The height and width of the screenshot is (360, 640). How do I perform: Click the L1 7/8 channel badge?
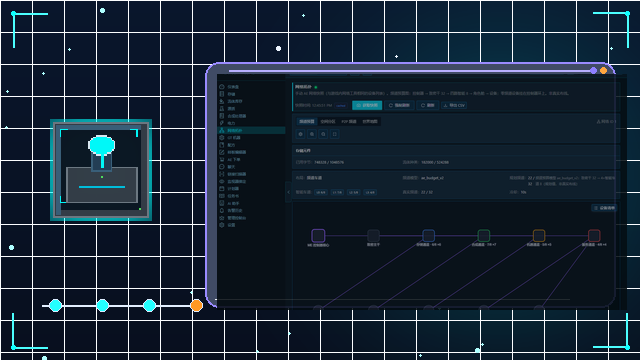pyautogui.click(x=337, y=192)
